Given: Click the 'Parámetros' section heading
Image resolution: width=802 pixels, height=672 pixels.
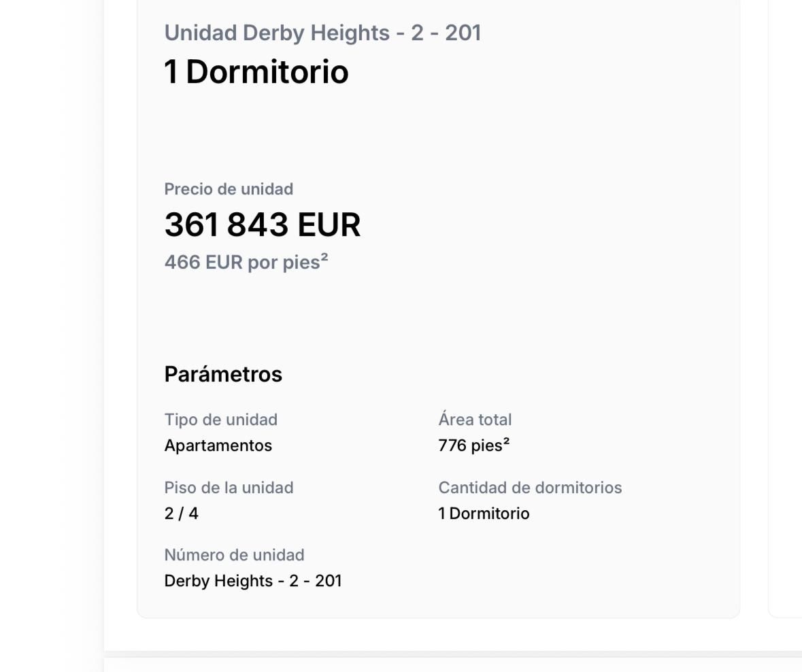Looking at the screenshot, I should [x=223, y=374].
